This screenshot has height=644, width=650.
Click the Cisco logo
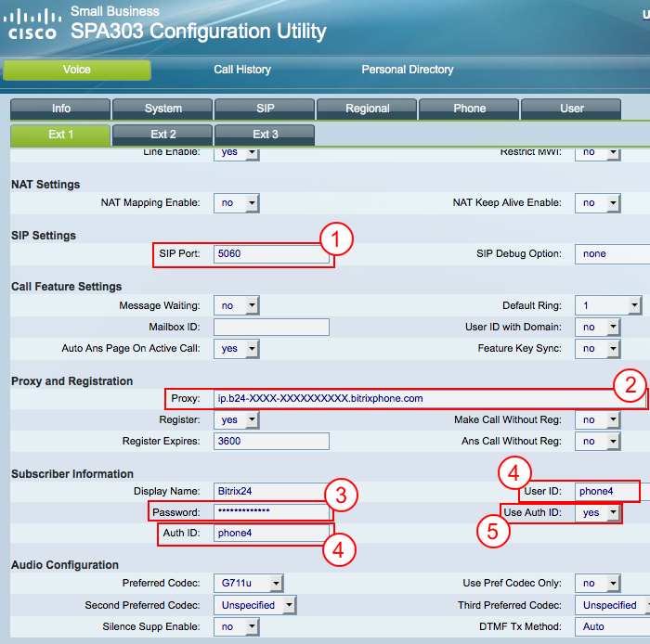tap(32, 24)
